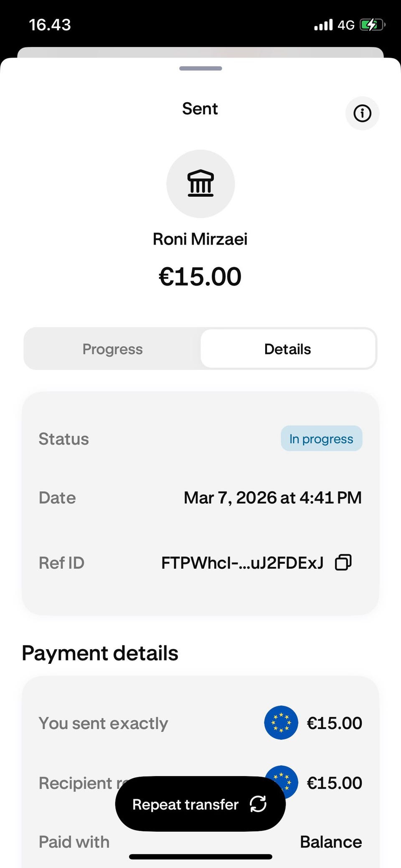The image size is (401, 868).
Task: Tap the Ref ID value FTPWhcI-...uJ2FDExJ
Action: coord(242,563)
